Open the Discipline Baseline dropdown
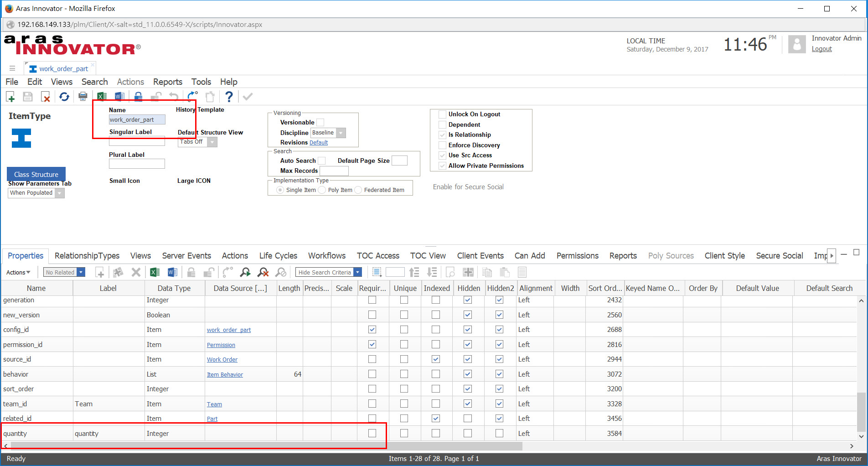Viewport: 868px width, 466px height. pos(341,133)
